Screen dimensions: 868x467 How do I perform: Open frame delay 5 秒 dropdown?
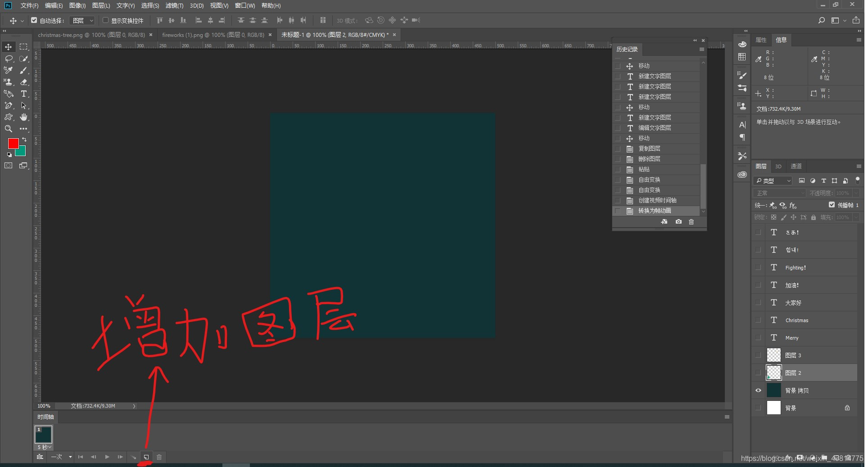(x=44, y=447)
